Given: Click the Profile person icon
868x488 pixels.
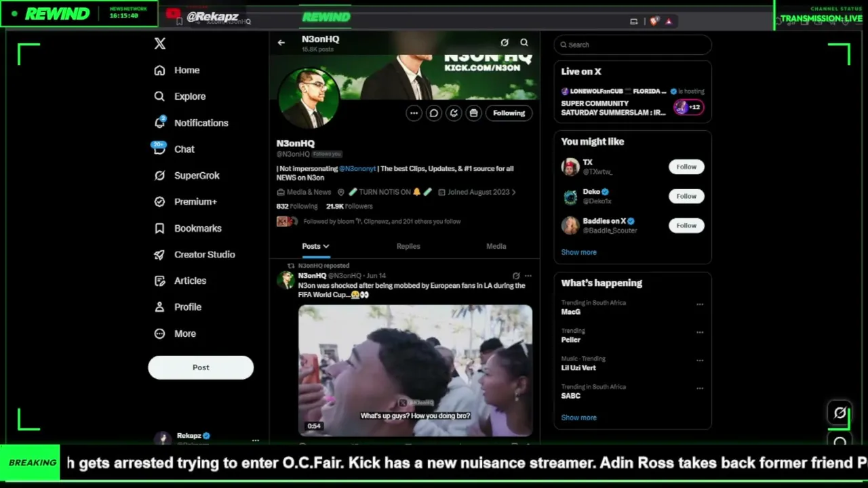Looking at the screenshot, I should (x=159, y=307).
